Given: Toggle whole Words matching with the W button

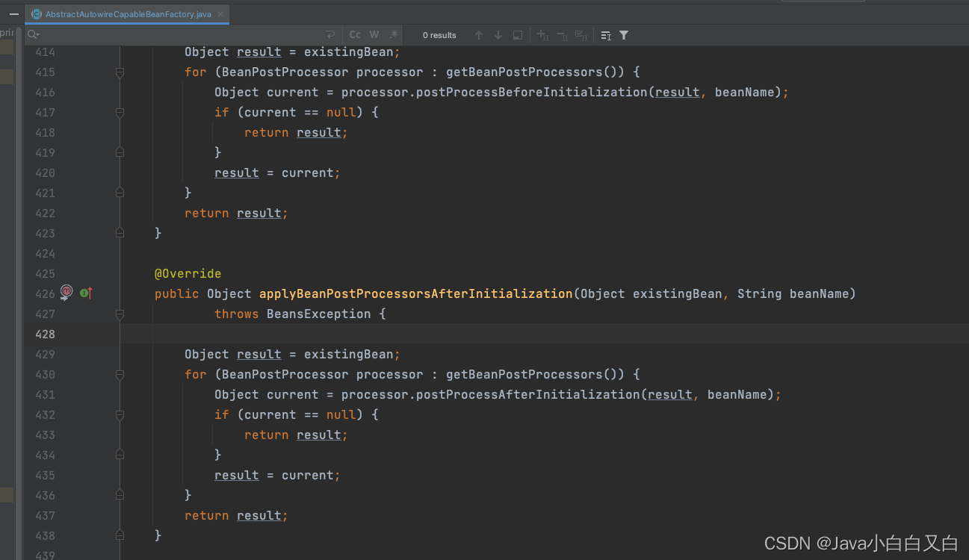Looking at the screenshot, I should point(374,34).
